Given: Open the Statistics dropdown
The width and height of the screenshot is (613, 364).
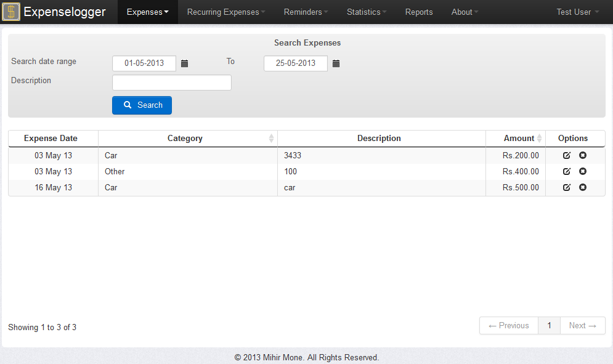Looking at the screenshot, I should pyautogui.click(x=366, y=12).
